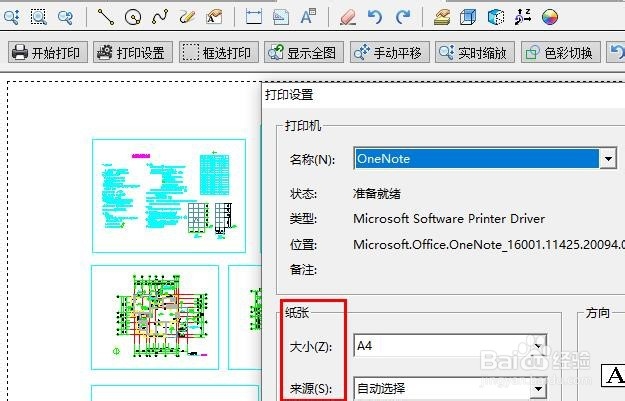Click the 3D wireframe cube icon
This screenshot has width=625, height=401.
tap(468, 17)
